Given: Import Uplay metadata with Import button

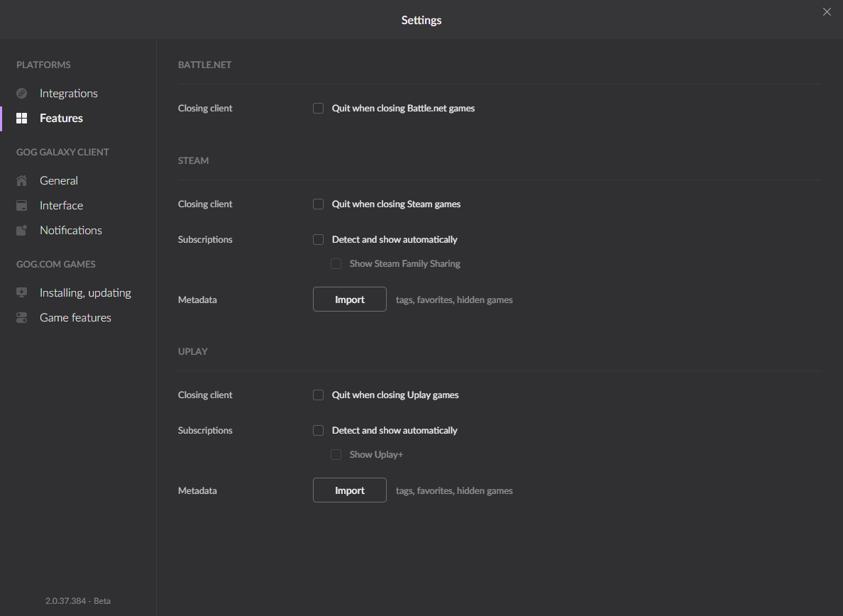Looking at the screenshot, I should [x=349, y=490].
